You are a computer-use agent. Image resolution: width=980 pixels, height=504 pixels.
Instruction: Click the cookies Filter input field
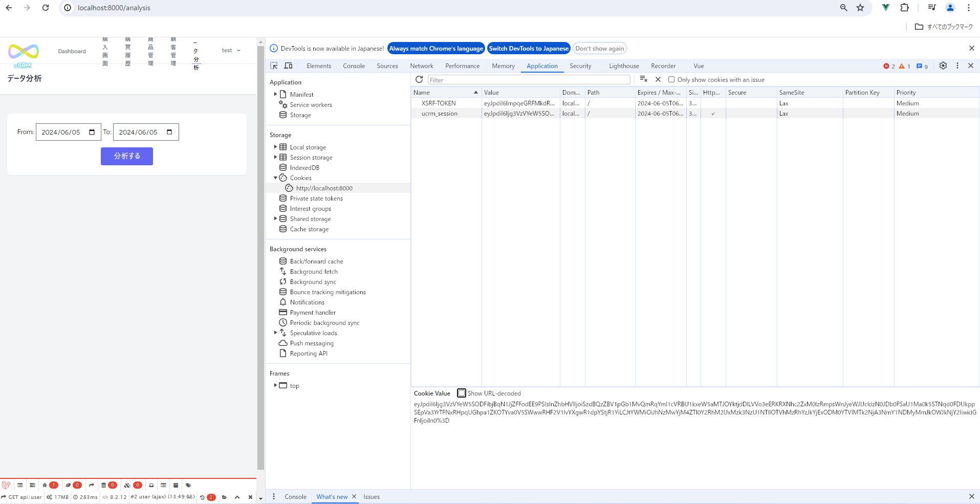tap(529, 80)
